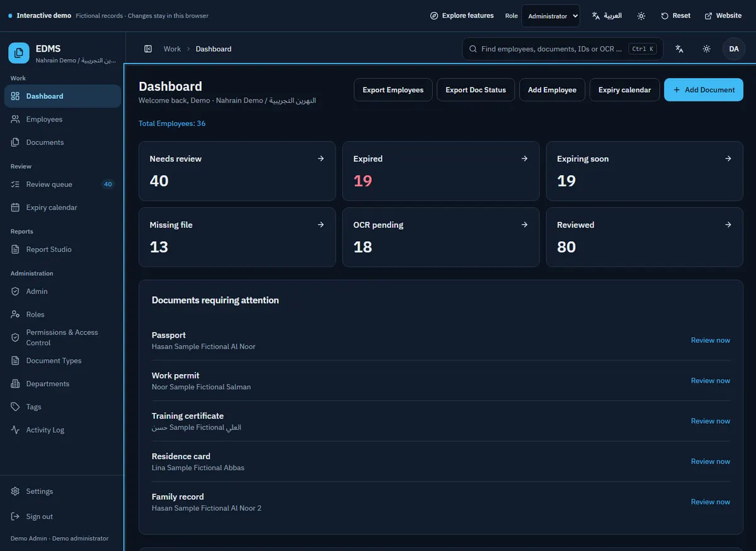Click the Settings gear icon
The height and width of the screenshot is (551, 756).
click(x=15, y=491)
